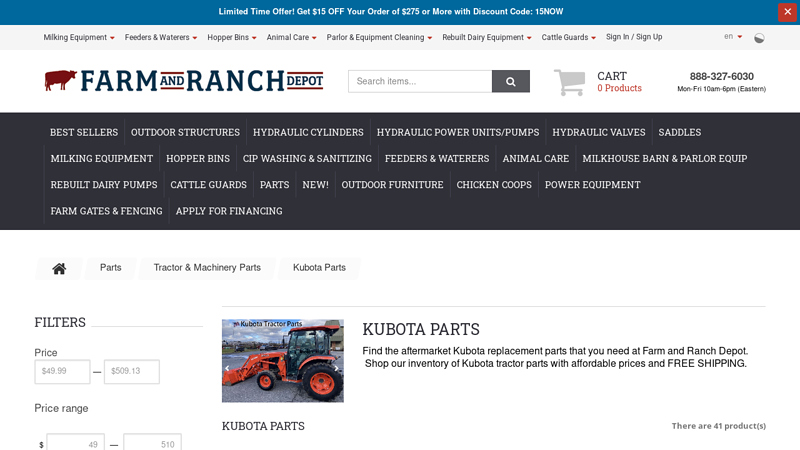Show next tractor image with right arrow
The image size is (800, 450).
point(337,368)
